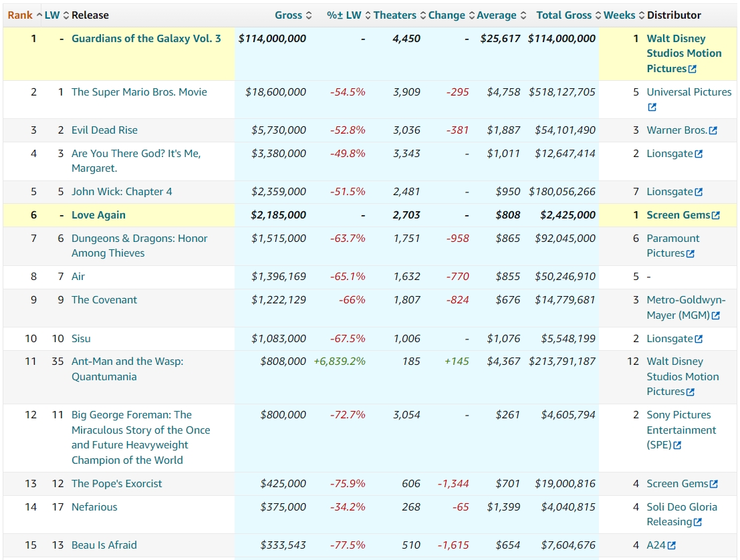
Task: Open Are You There God? It's Me, Margaret.
Action: point(136,161)
